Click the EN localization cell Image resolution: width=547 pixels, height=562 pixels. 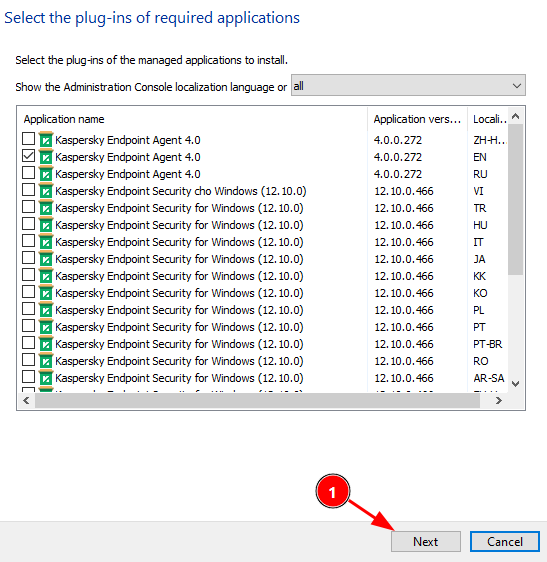coord(480,157)
